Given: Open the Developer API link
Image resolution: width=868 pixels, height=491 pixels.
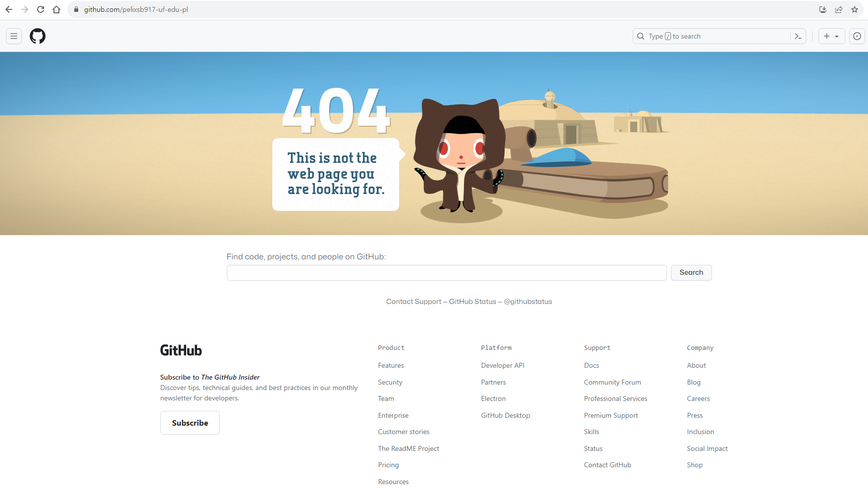Looking at the screenshot, I should point(503,365).
